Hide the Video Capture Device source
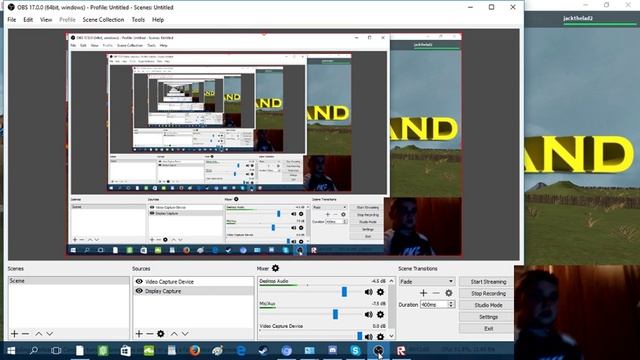This screenshot has width=640, height=360. pyautogui.click(x=139, y=282)
